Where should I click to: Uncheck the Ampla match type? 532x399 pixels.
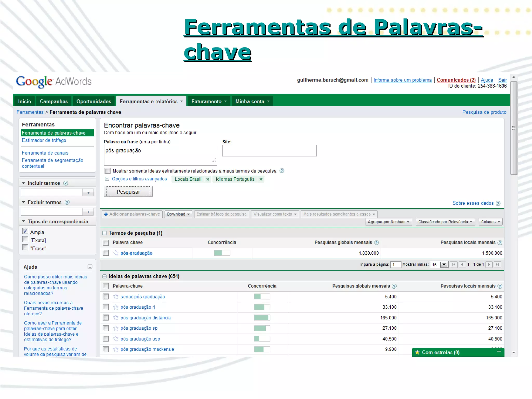pos(25,231)
